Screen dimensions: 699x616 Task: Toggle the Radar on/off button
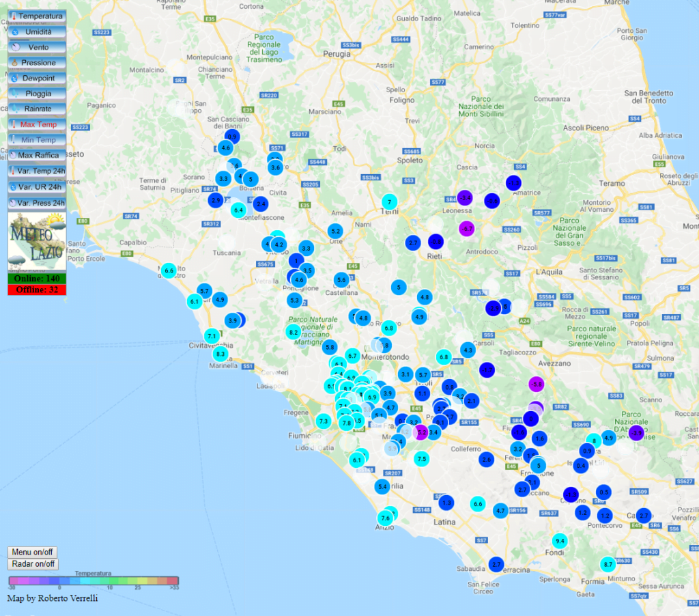click(x=33, y=564)
